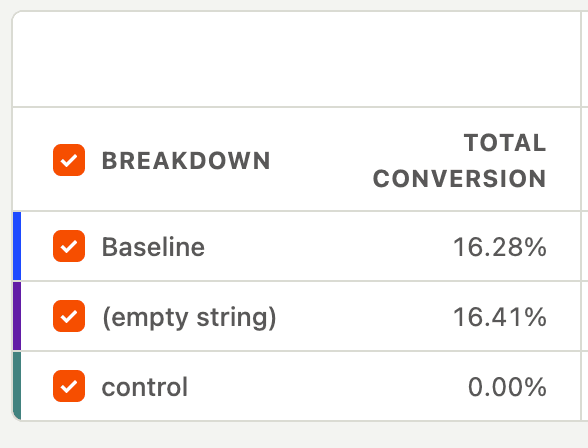Select the control breakdown label
This screenshot has width=588, height=448.
pos(145,387)
